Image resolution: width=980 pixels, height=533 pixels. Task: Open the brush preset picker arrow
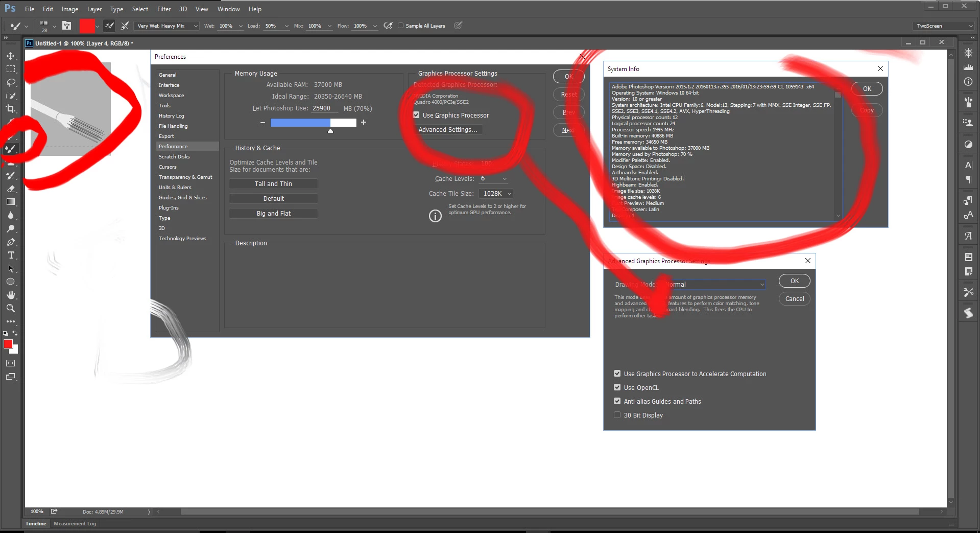coord(54,26)
